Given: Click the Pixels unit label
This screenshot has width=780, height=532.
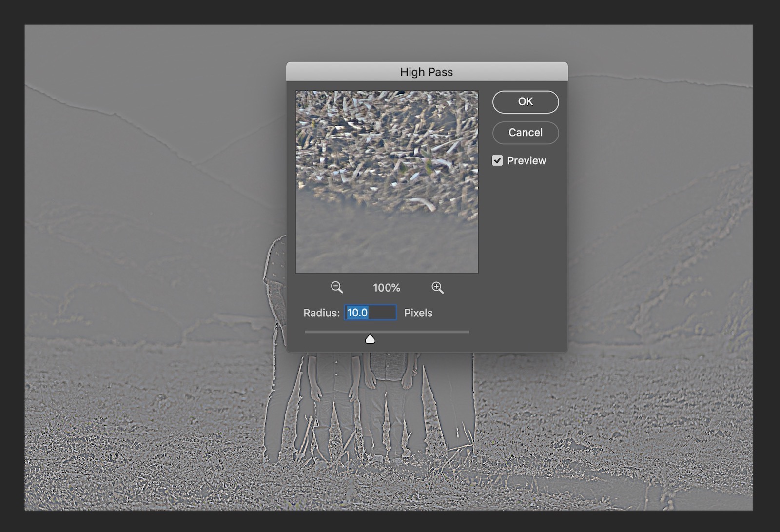Looking at the screenshot, I should 418,313.
